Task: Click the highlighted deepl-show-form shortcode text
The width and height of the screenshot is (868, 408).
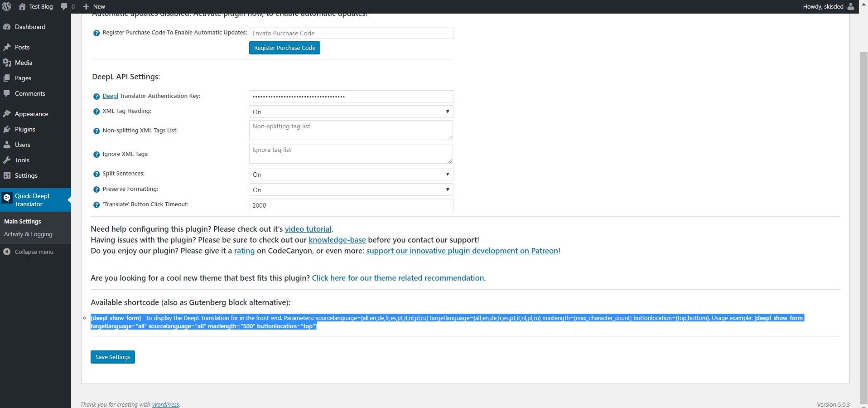Action: coord(447,322)
